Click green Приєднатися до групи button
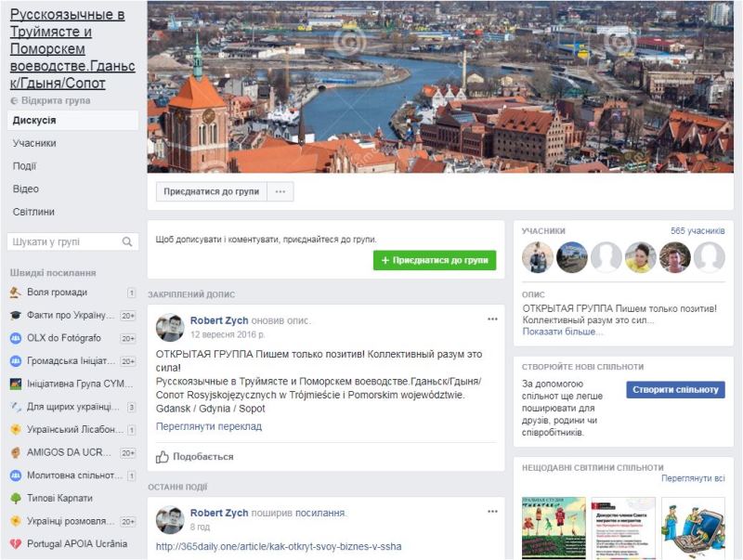This screenshot has width=743, height=560. (x=435, y=261)
